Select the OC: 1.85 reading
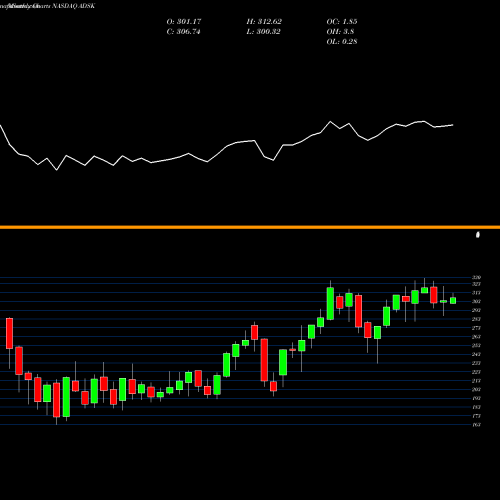This screenshot has width=500, height=500. click(x=342, y=22)
